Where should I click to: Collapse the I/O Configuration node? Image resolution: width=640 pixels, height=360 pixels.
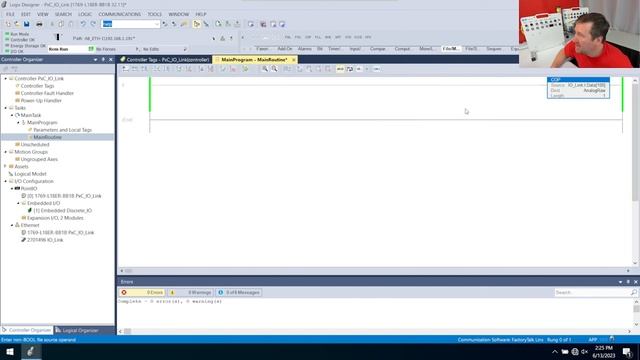point(6,181)
